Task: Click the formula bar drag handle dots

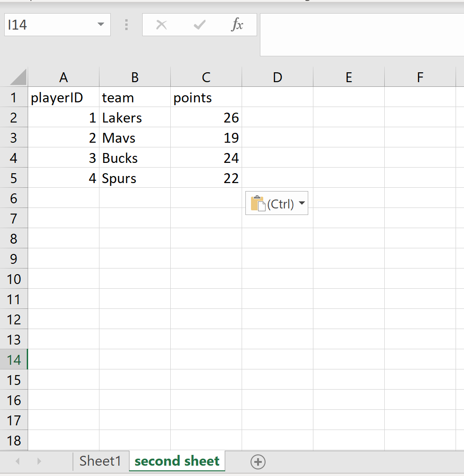Action: coord(126,25)
